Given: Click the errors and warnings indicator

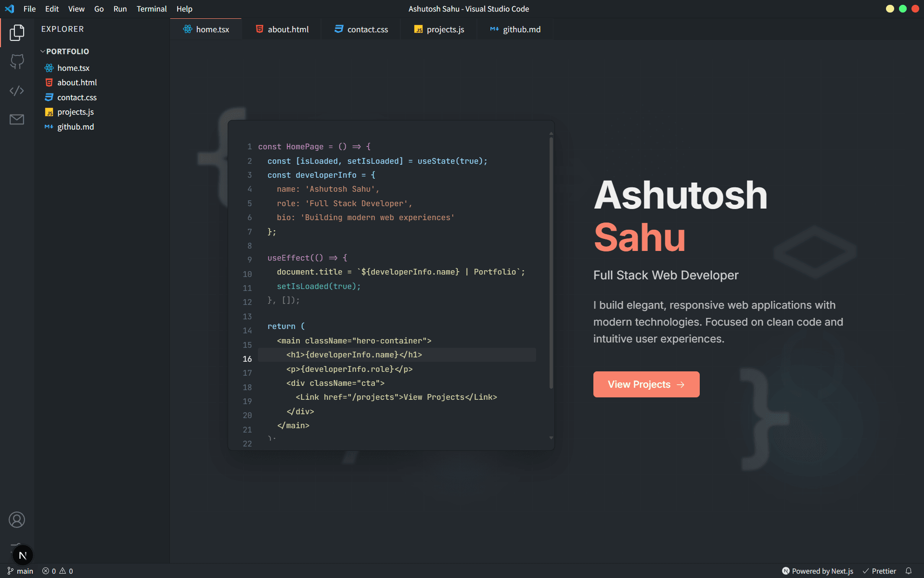Looking at the screenshot, I should (57, 571).
